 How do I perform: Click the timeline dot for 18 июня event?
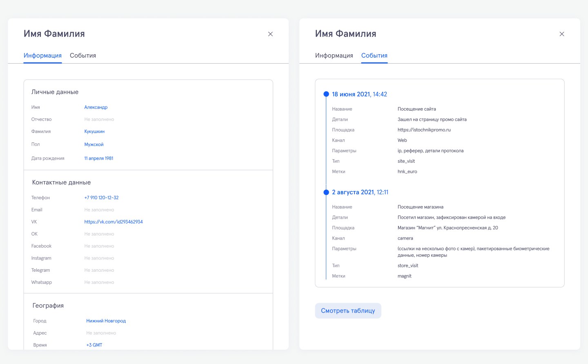click(x=326, y=94)
